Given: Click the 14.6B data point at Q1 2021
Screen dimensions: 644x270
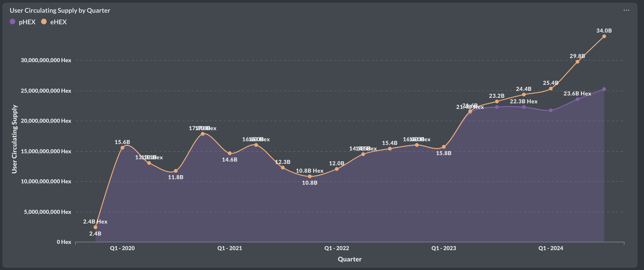Looking at the screenshot, I should pos(229,153).
